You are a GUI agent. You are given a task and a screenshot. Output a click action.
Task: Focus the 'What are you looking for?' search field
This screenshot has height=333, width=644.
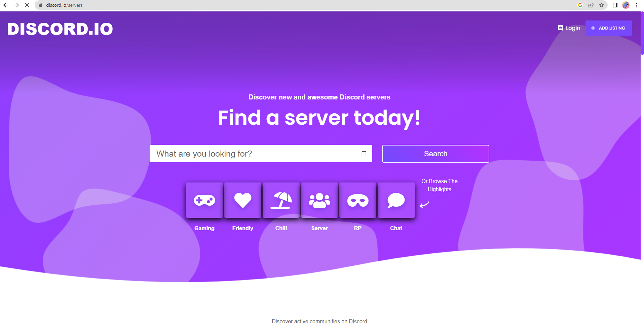click(261, 154)
